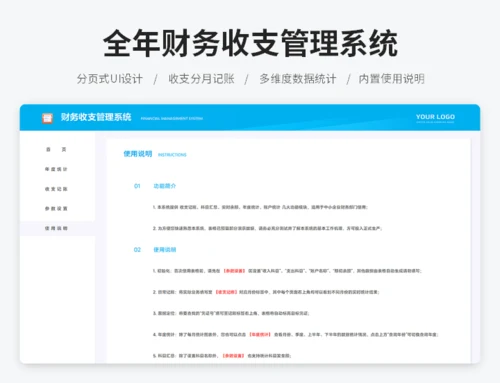Open 参数设置 from the sidebar
Image resolution: width=500 pixels, height=383 pixels.
click(x=56, y=209)
